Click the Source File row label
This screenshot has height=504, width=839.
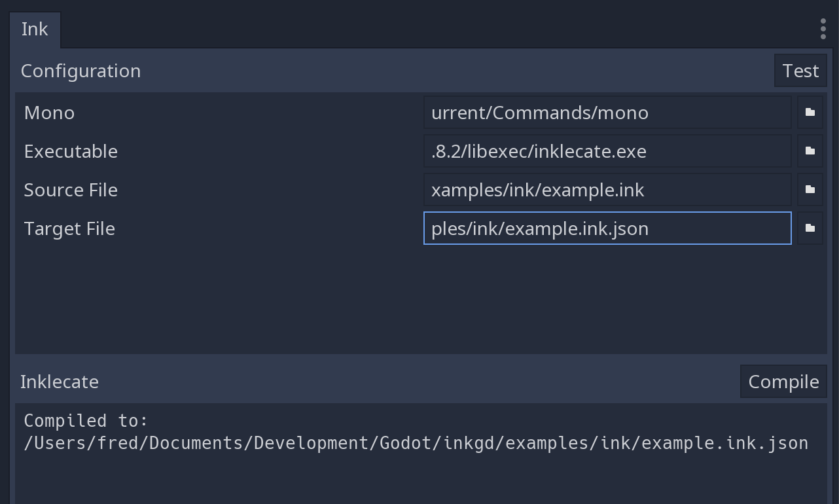pos(71,190)
